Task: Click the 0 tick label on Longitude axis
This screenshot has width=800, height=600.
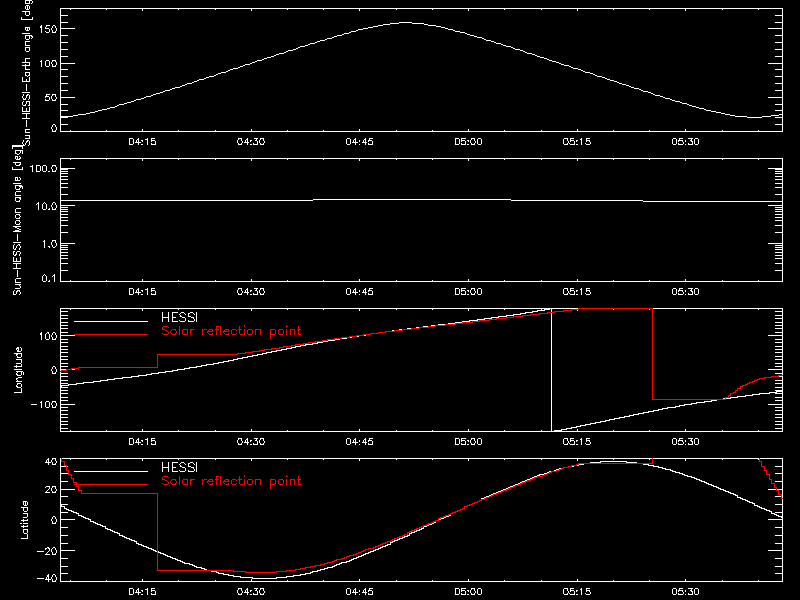Action: (x=54, y=370)
